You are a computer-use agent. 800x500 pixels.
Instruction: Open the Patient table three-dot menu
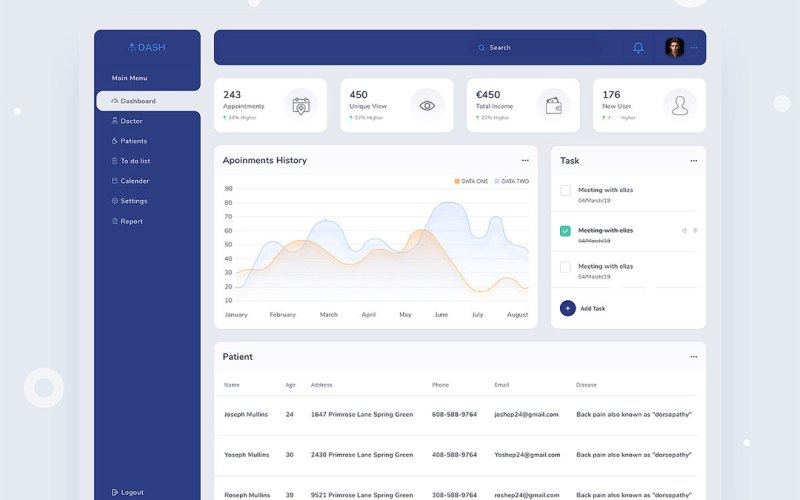coord(694,357)
